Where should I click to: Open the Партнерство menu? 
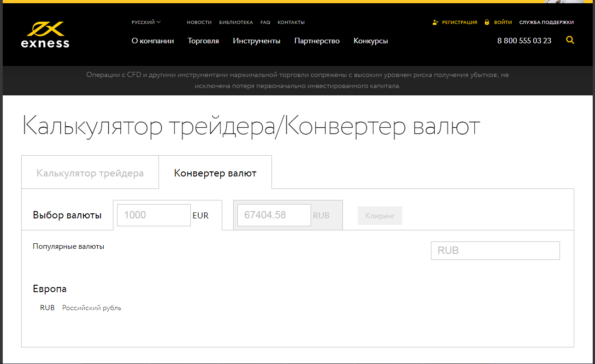click(x=317, y=41)
